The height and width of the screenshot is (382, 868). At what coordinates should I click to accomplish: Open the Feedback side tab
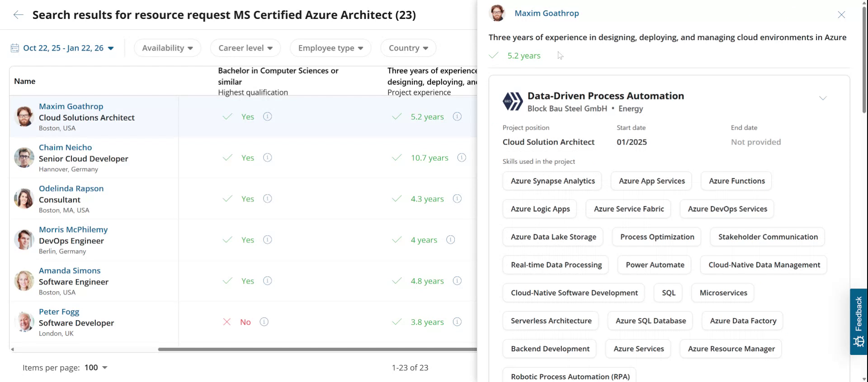[x=859, y=321]
